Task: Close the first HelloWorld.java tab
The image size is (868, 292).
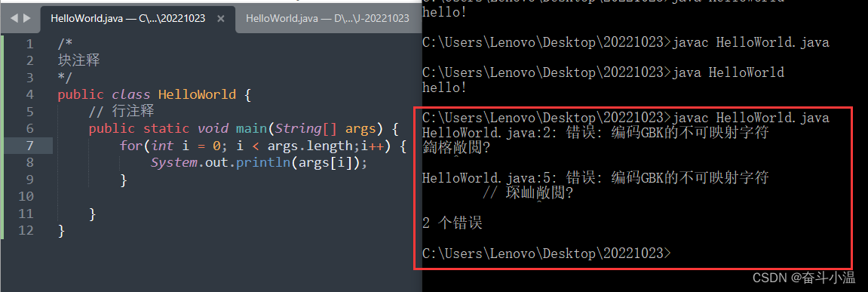Action: 220,18
